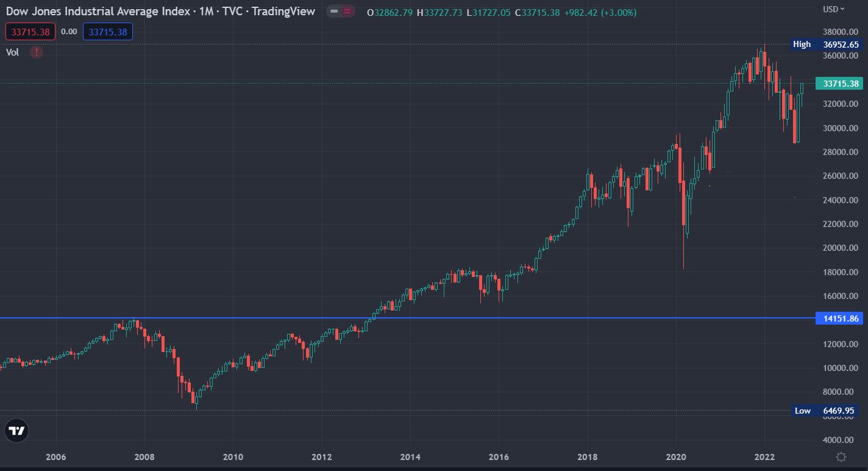Click the low value L31727.05
This screenshot has height=471, width=868.
pyautogui.click(x=489, y=12)
